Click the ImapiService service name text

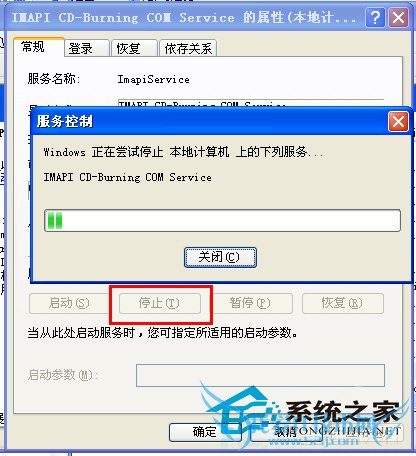(x=154, y=79)
